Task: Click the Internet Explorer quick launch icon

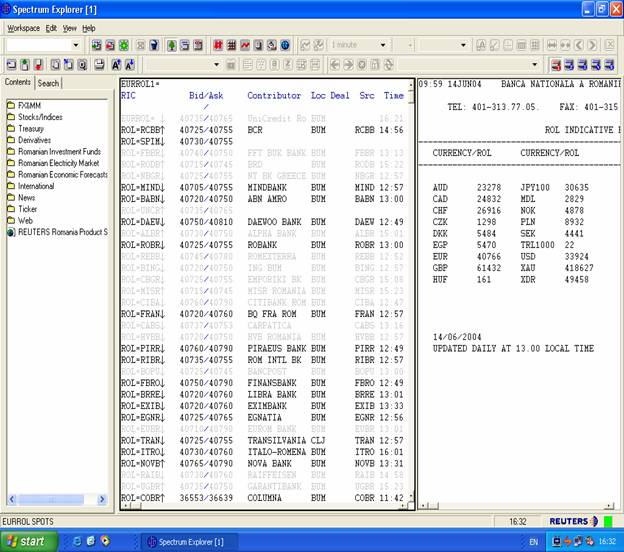Action: (77, 541)
